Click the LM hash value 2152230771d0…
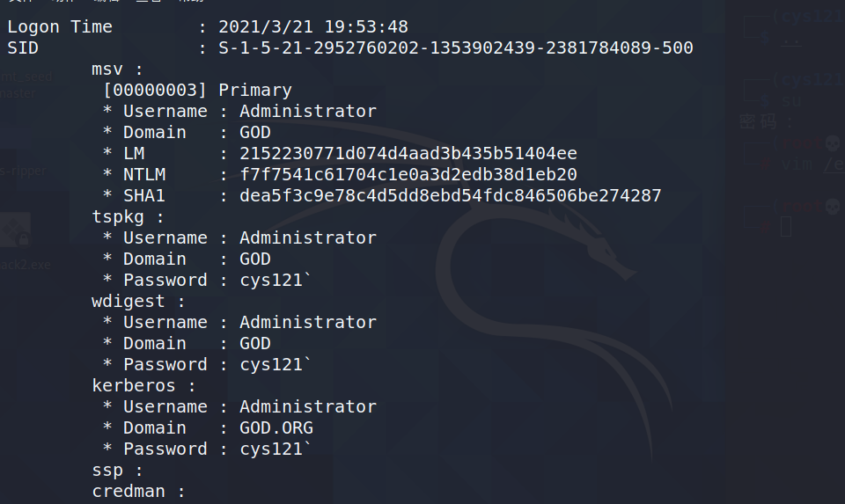The image size is (845, 504). click(408, 153)
